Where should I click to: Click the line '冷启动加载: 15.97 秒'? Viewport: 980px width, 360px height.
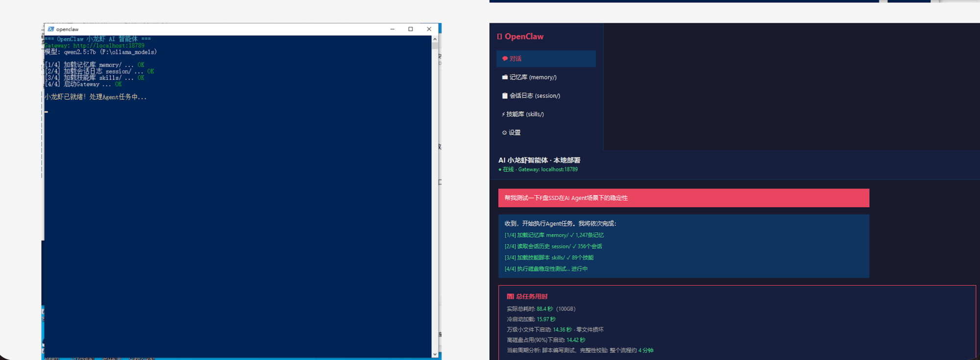(x=531, y=319)
